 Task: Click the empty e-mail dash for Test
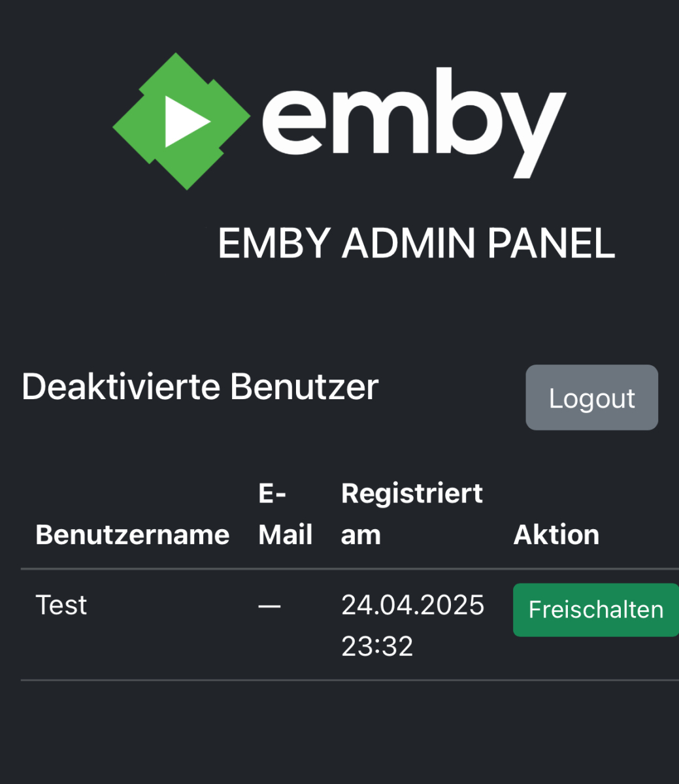(x=269, y=606)
